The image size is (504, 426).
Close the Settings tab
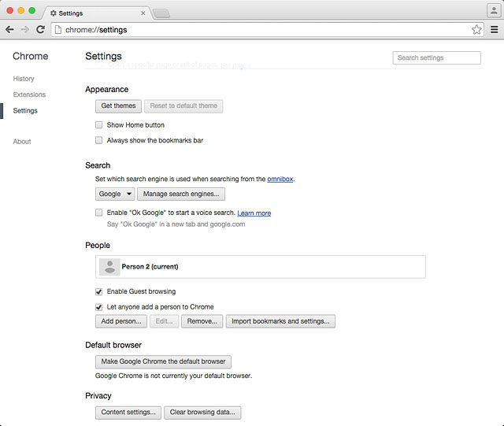click(143, 13)
